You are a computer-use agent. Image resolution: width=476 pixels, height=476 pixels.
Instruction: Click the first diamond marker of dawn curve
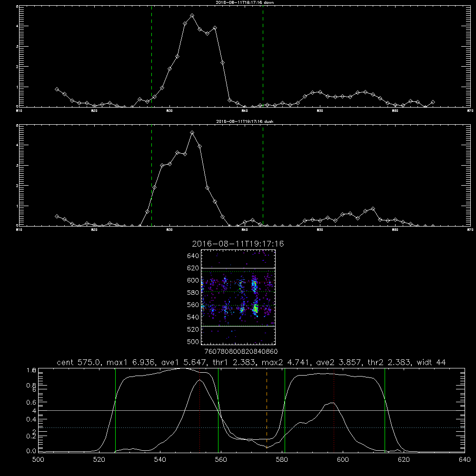click(x=57, y=89)
